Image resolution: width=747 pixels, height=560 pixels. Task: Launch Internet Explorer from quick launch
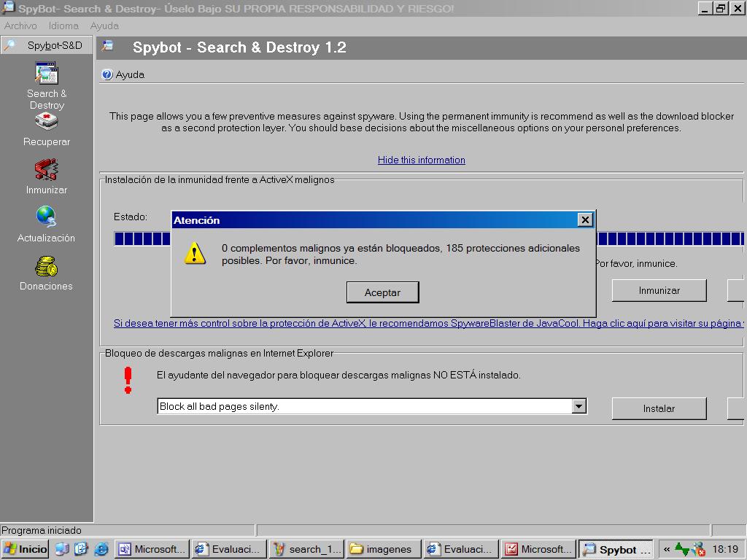[x=101, y=549]
